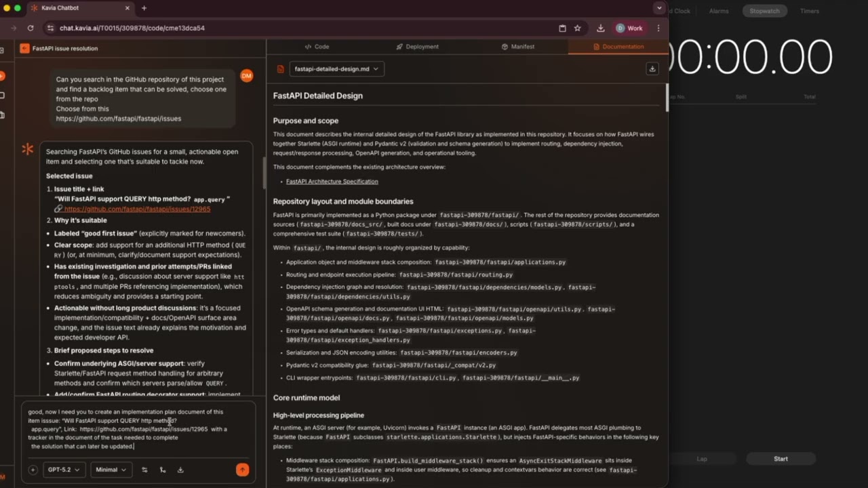The image size is (868, 488).
Task: Click the DM user avatar in chat
Action: (247, 75)
